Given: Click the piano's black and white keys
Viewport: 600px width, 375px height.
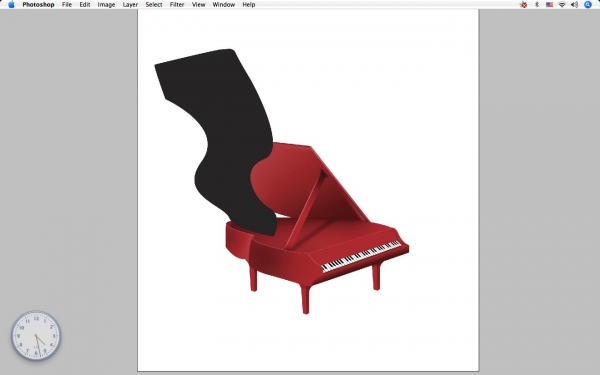Looking at the screenshot, I should (x=361, y=256).
